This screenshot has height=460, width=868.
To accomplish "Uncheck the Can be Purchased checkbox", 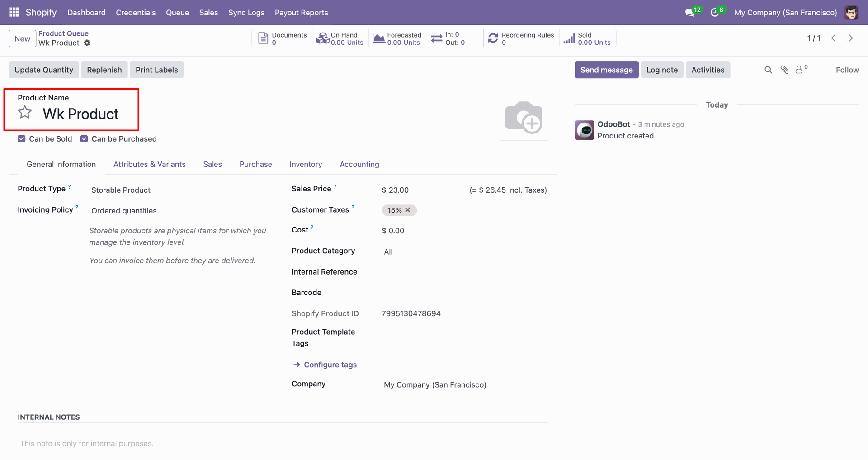I will point(84,139).
